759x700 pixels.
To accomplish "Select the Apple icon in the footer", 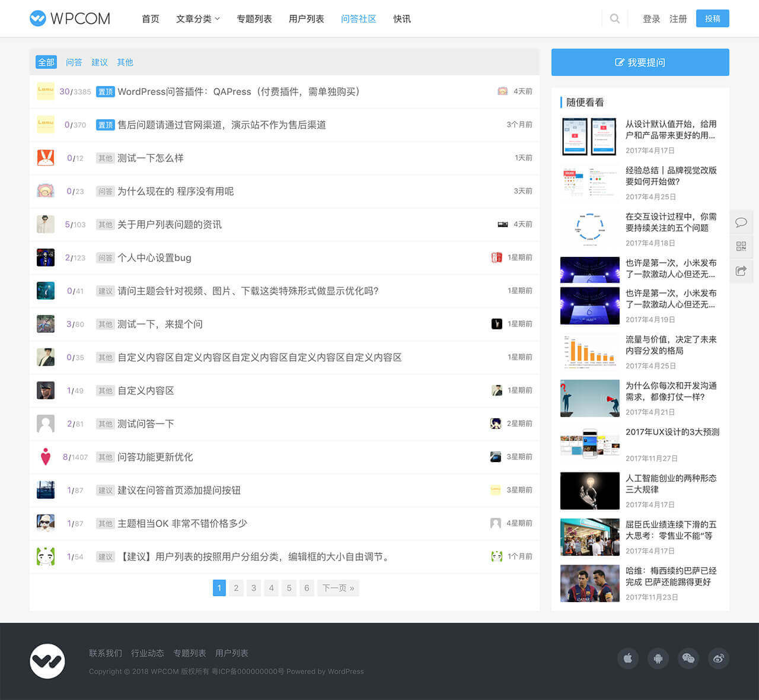I will [628, 658].
